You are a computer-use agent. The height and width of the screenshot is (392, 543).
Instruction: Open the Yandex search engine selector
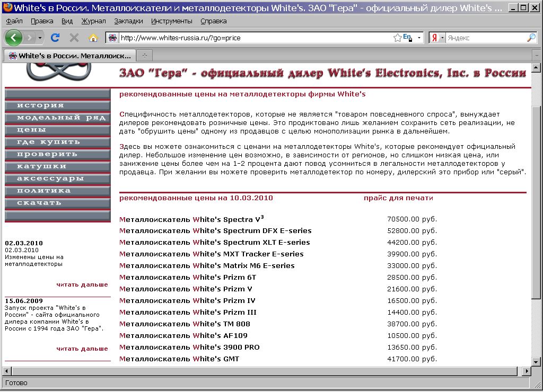click(x=437, y=38)
